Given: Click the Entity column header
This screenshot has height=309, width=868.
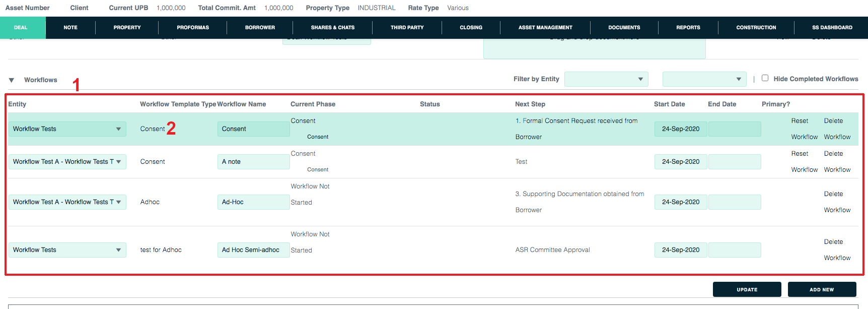Looking at the screenshot, I should tap(17, 104).
